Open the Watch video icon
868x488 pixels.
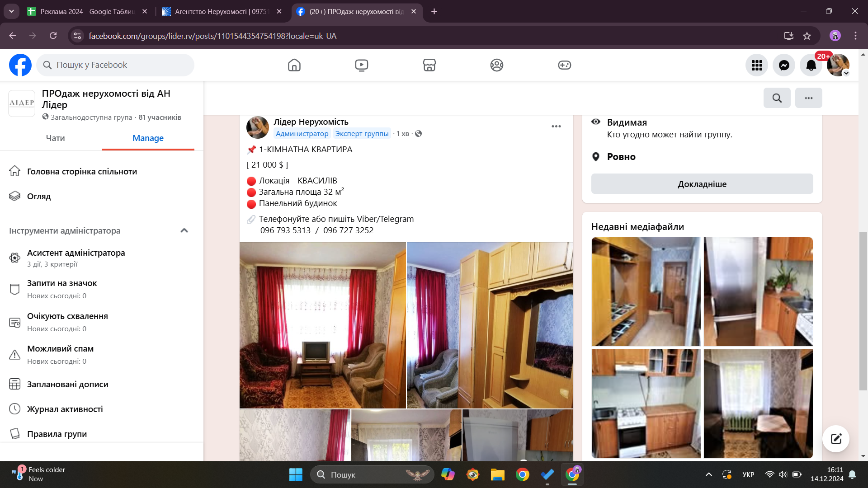(x=361, y=65)
